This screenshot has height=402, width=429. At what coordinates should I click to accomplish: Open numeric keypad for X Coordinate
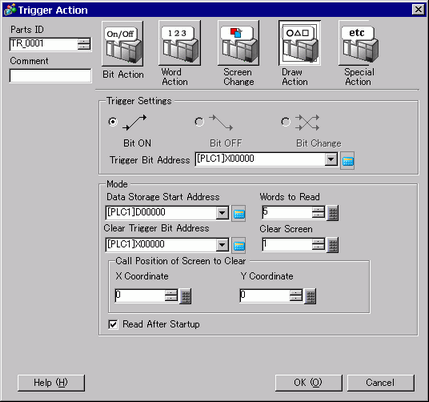click(186, 296)
